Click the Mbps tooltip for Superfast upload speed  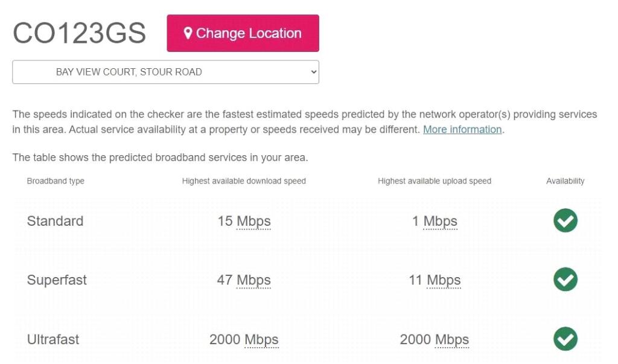445,280
